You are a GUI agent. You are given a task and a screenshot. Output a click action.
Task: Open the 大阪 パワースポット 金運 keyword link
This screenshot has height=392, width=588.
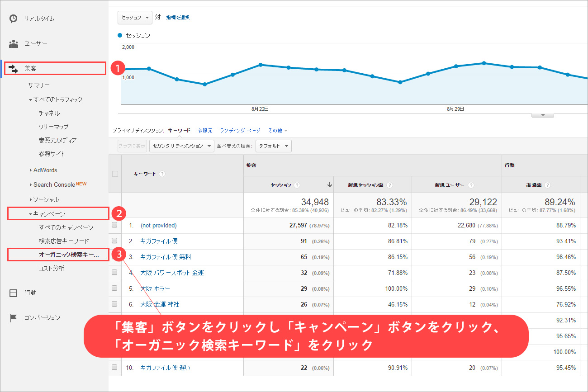pyautogui.click(x=172, y=273)
